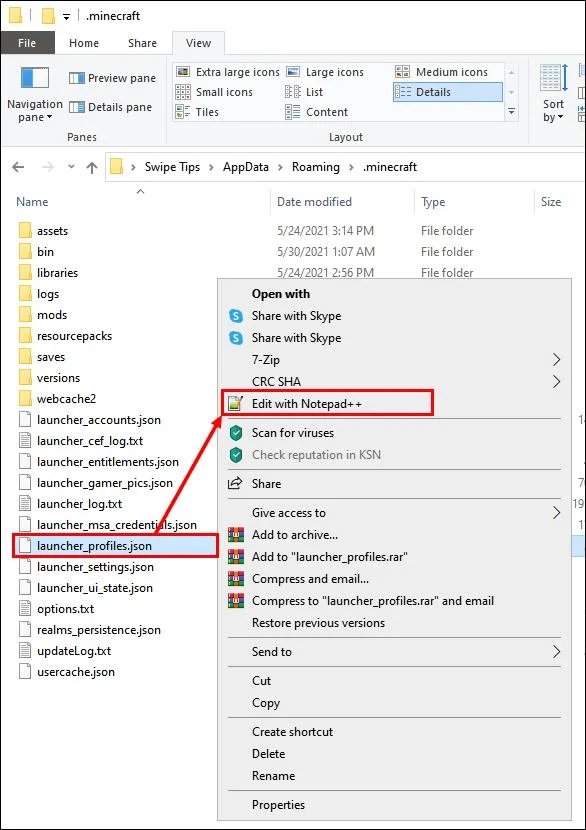
Task: Click the Date modified column header
Action: 314,202
